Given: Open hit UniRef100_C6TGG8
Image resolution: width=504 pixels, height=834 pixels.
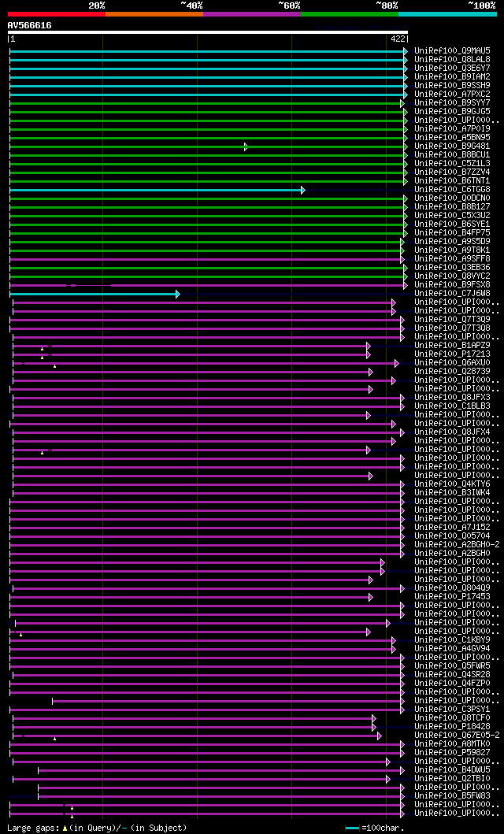Looking at the screenshot, I should point(453,189).
